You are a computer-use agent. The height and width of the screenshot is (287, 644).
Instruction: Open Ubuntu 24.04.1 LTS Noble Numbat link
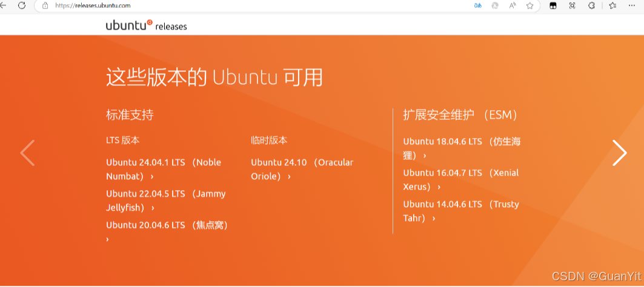tap(164, 169)
